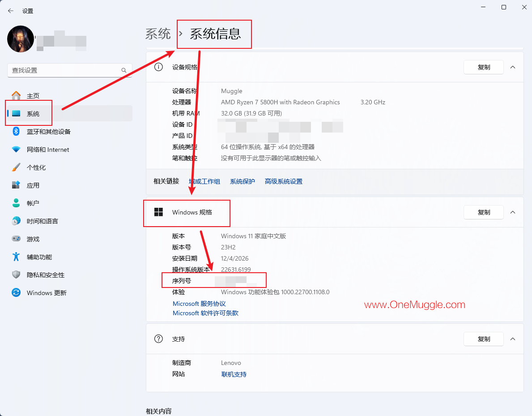Click the clock globe icon
The image size is (532, 416).
click(x=16, y=221)
